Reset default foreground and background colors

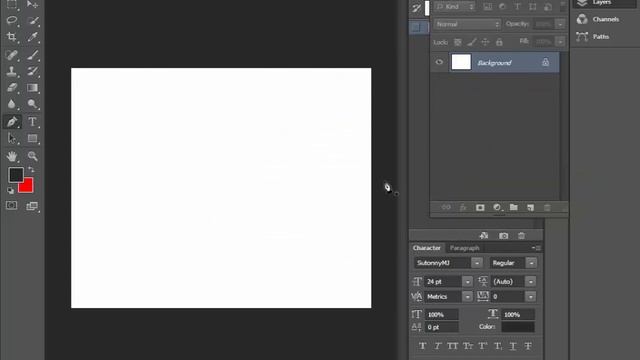tap(10, 190)
